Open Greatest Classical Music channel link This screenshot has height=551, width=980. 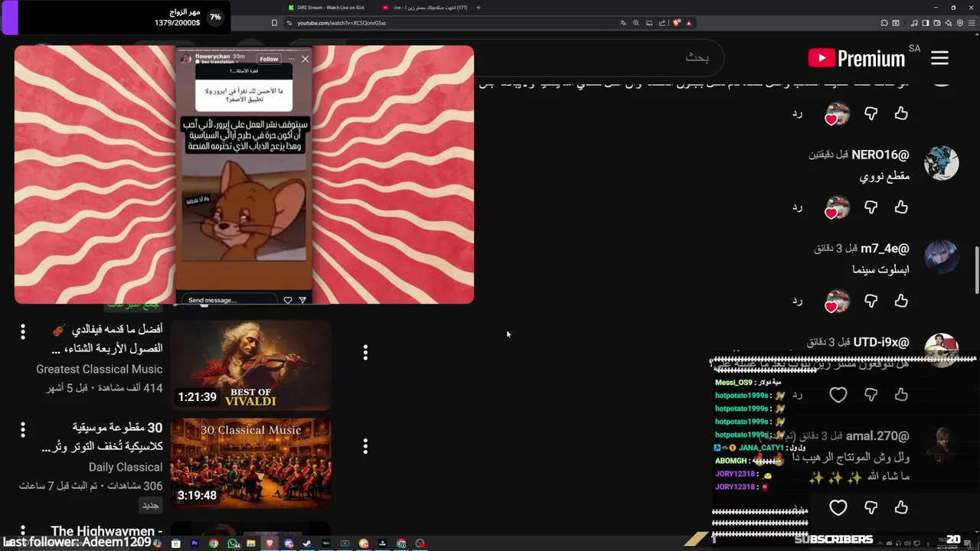[100, 370]
